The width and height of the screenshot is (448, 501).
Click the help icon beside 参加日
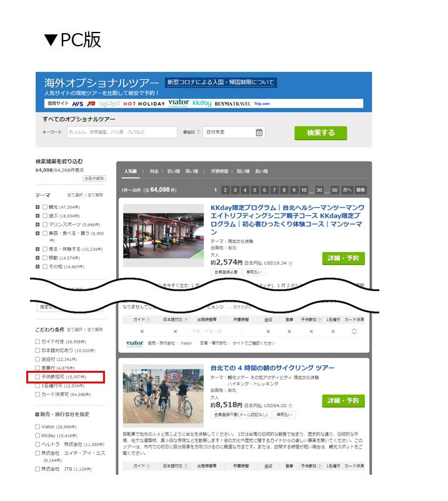tap(199, 132)
